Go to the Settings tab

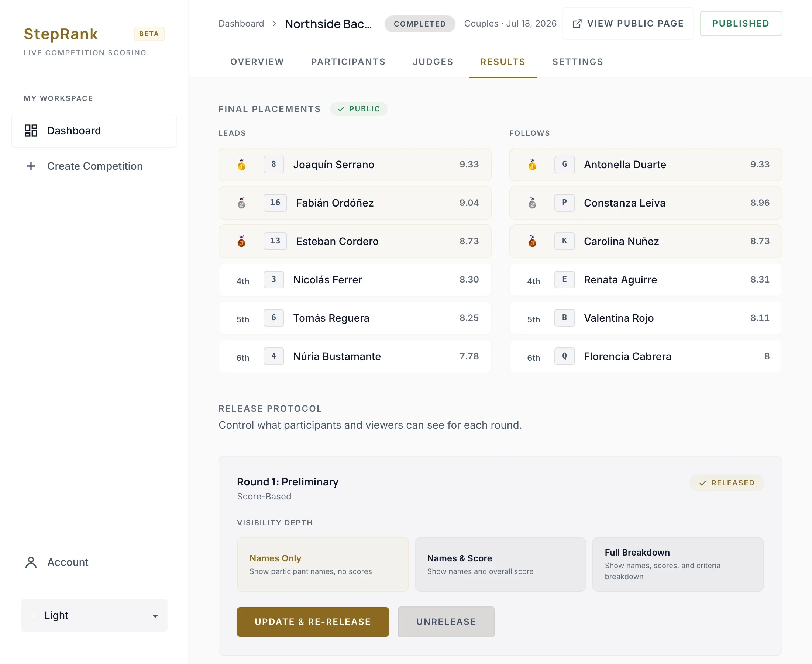pyautogui.click(x=578, y=62)
